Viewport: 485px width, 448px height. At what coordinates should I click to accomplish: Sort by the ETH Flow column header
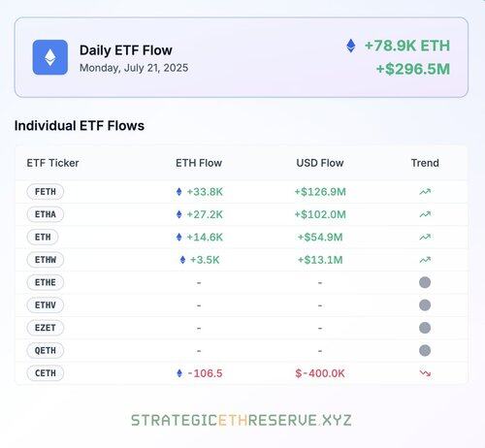199,163
